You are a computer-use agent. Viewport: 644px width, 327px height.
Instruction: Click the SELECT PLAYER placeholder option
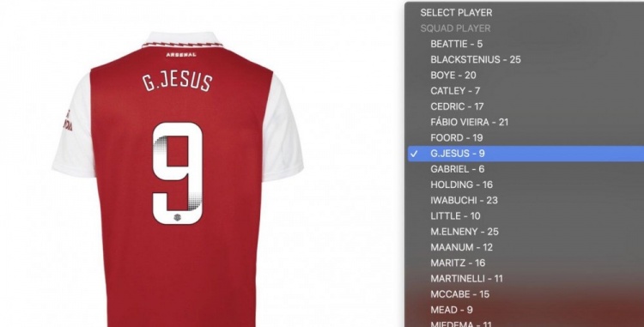[526, 13]
